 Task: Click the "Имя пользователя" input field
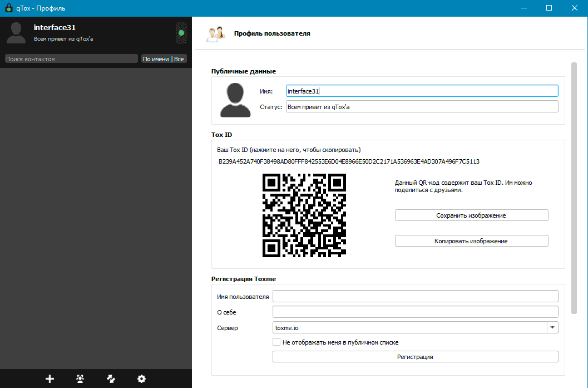(415, 296)
